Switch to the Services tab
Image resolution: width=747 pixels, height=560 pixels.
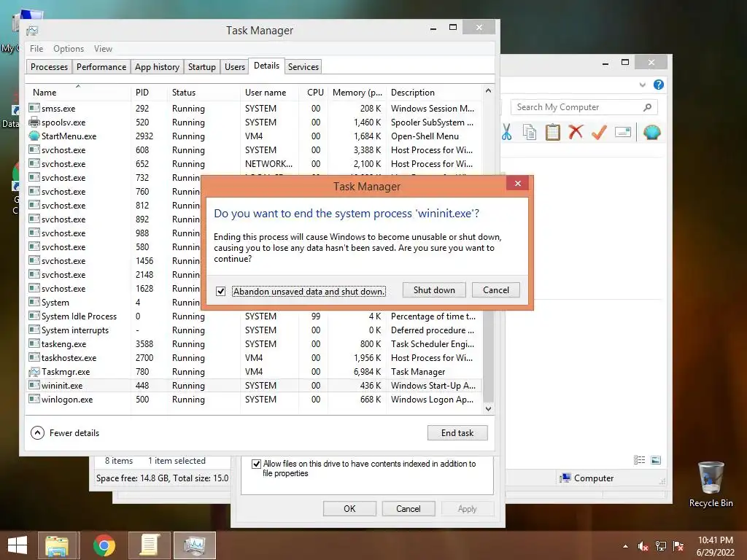303,66
